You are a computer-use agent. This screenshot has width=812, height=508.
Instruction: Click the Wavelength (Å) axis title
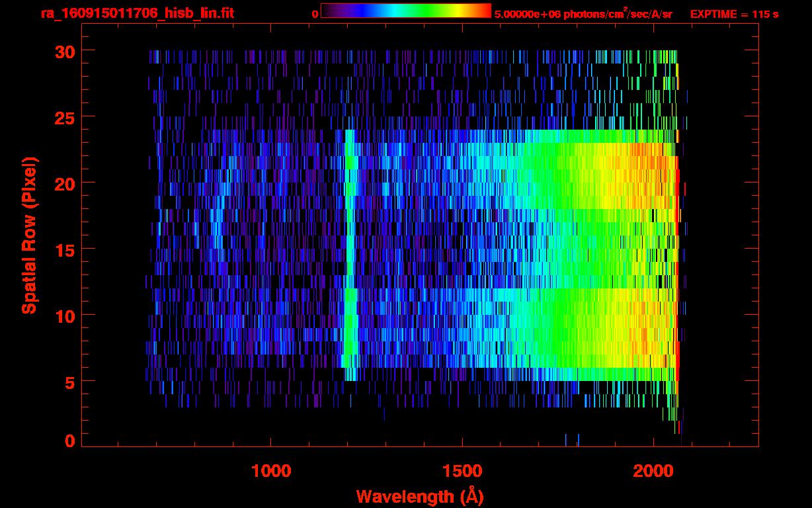tap(420, 495)
